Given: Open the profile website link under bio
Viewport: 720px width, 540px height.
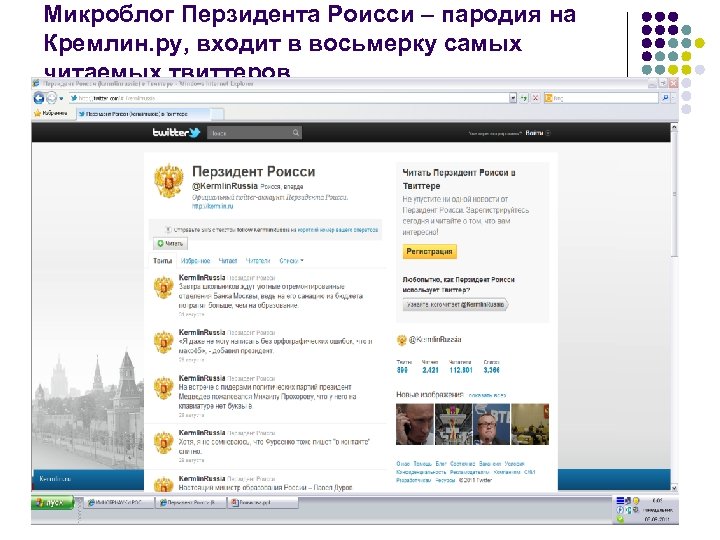Looking at the screenshot, I should (213, 207).
